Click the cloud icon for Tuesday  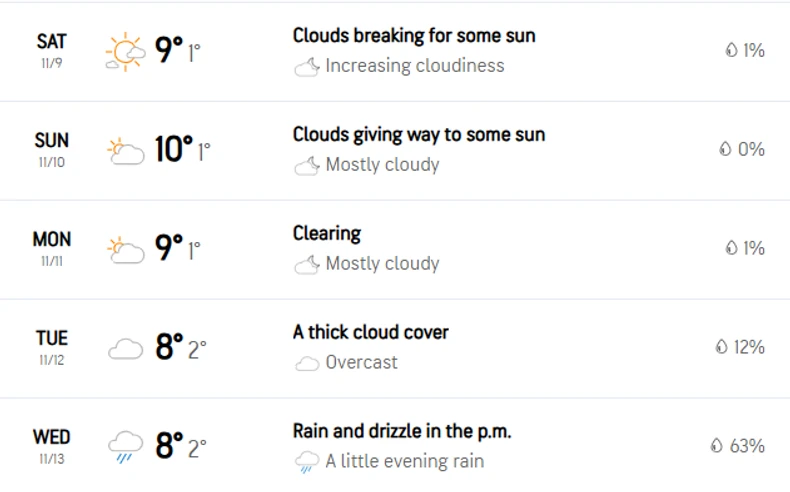pyautogui.click(x=125, y=348)
